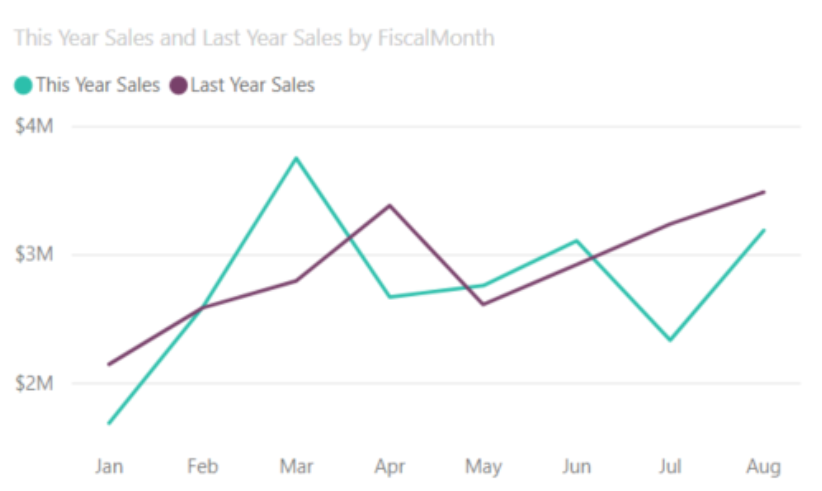Select Jan on the x-axis

point(108,466)
